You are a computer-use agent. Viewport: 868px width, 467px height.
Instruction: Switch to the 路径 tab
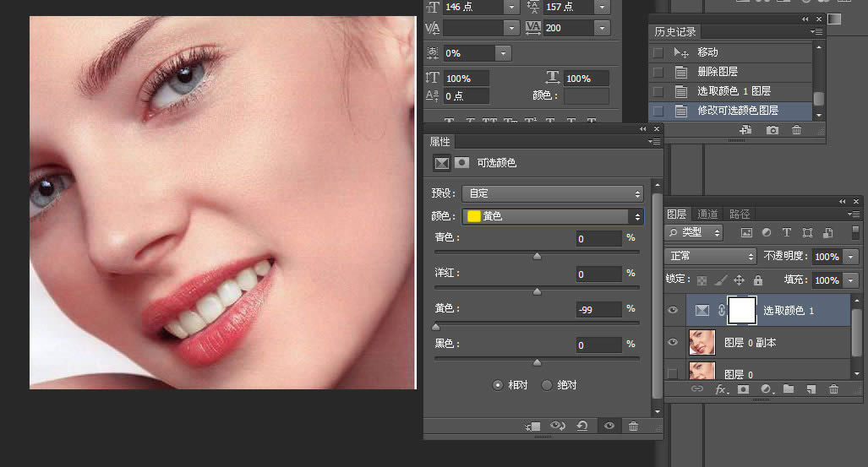[739, 214]
